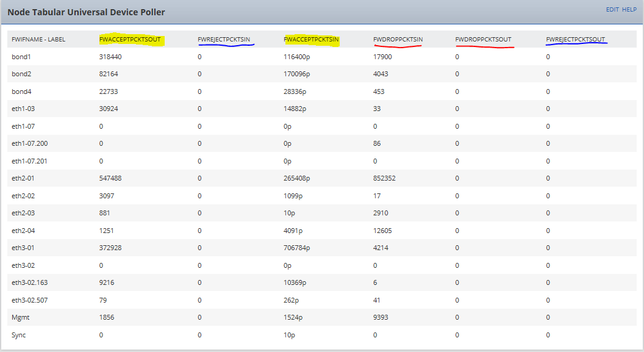Click the dropped packets value 17900

pos(382,57)
